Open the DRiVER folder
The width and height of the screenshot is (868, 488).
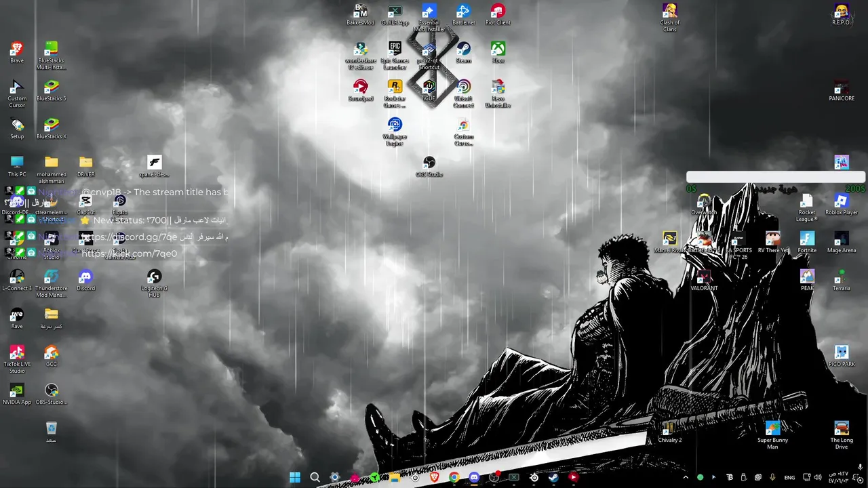click(85, 166)
